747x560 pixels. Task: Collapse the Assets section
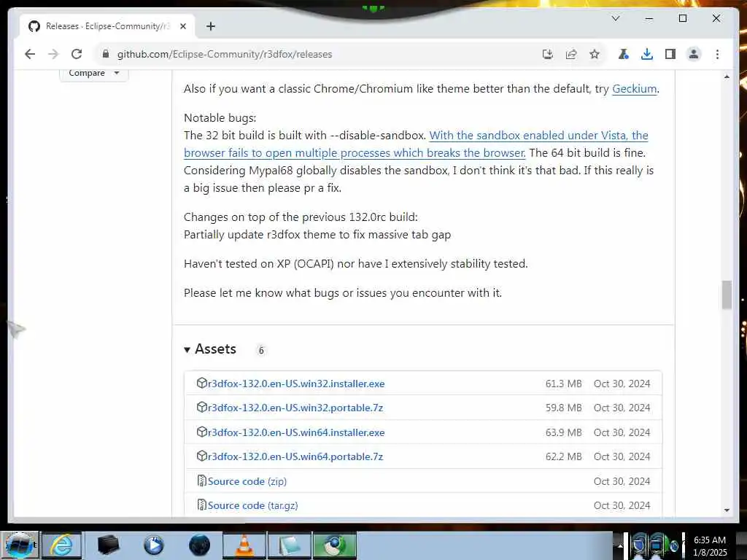click(x=210, y=349)
